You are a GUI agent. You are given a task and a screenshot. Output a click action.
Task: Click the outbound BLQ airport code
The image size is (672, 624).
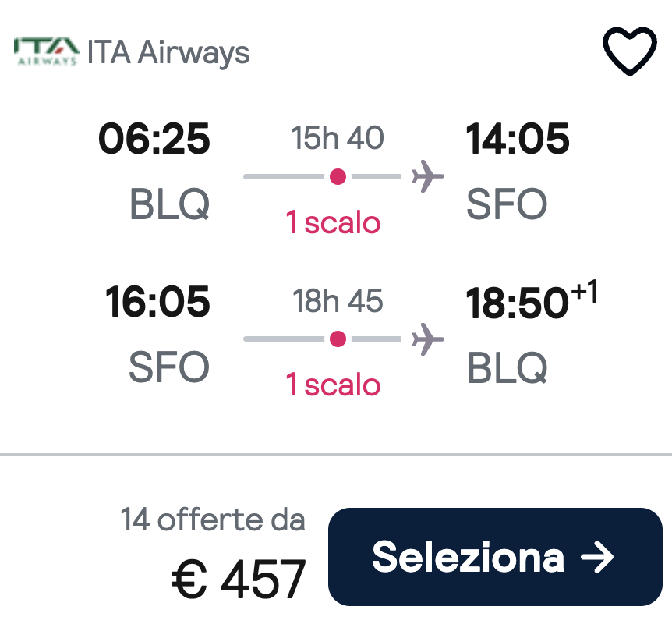[x=169, y=204]
